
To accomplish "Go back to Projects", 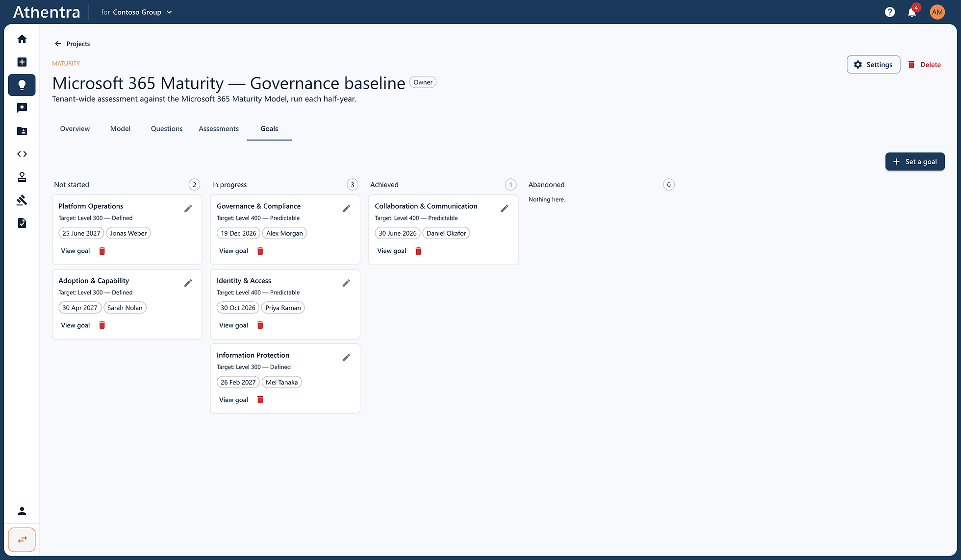I will 72,44.
